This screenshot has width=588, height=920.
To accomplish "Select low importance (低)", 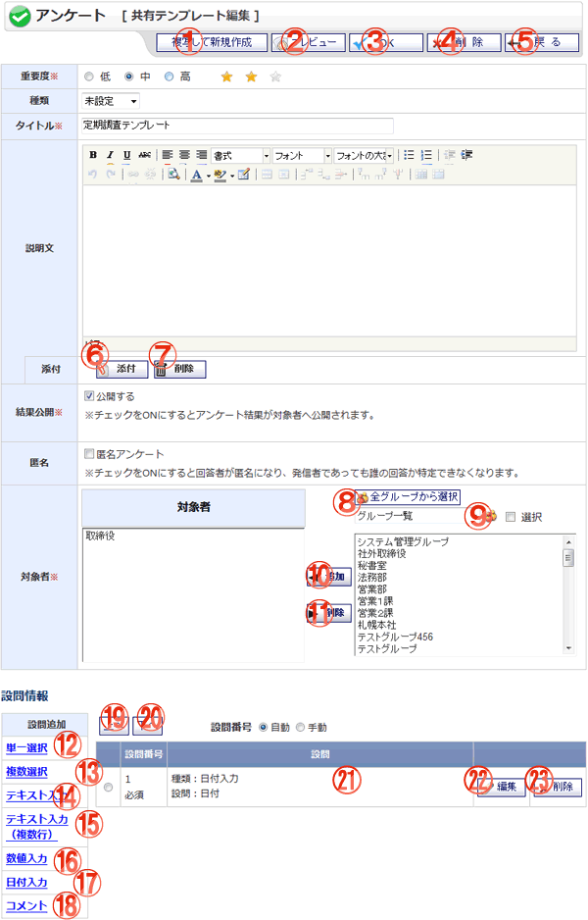I will point(88,77).
